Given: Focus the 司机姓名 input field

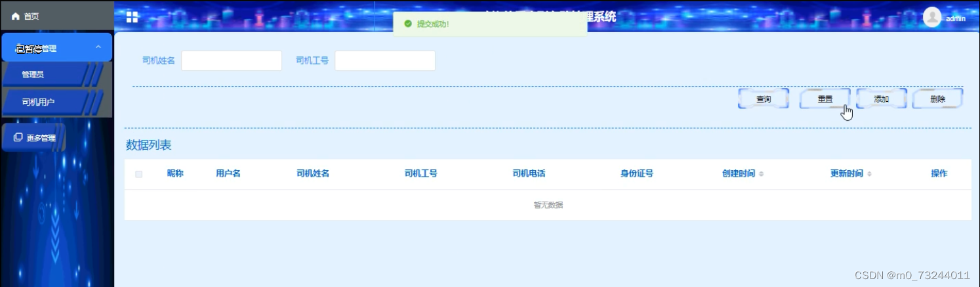Looking at the screenshot, I should click(232, 60).
